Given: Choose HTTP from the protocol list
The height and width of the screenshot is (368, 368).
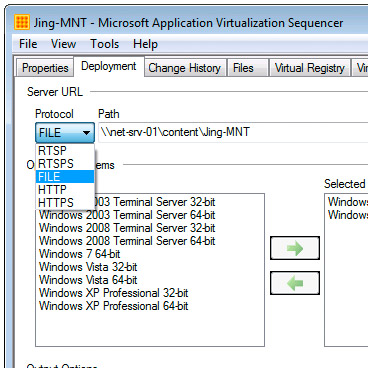Looking at the screenshot, I should 65,190.
